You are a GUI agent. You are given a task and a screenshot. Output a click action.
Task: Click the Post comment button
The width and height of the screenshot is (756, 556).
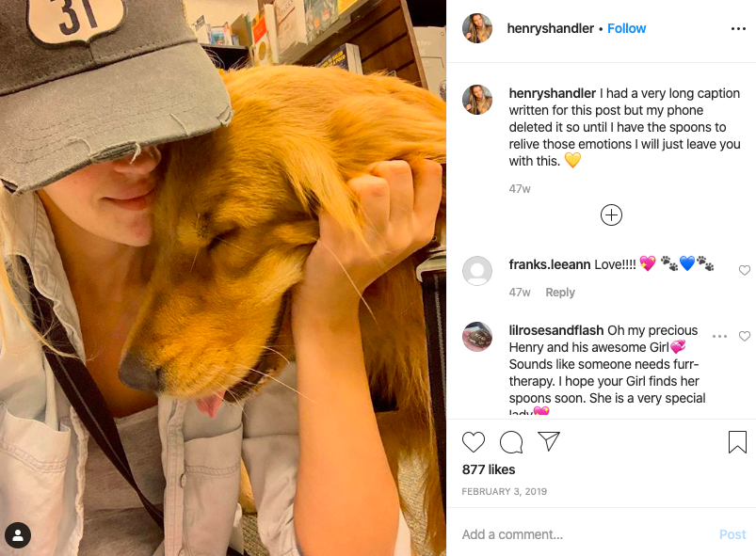(732, 534)
